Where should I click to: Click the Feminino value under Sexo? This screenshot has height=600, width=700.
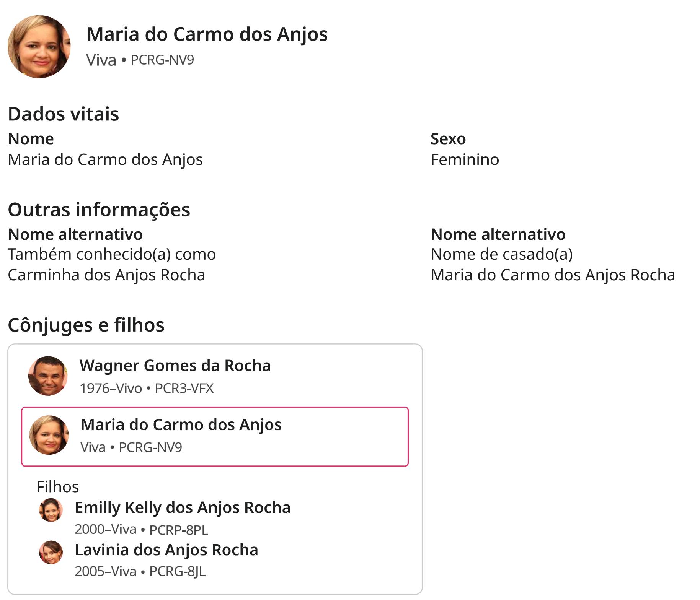[x=465, y=160]
